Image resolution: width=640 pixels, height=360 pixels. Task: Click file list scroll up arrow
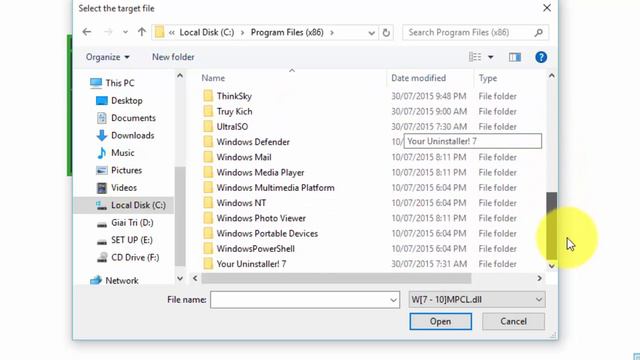pyautogui.click(x=551, y=76)
